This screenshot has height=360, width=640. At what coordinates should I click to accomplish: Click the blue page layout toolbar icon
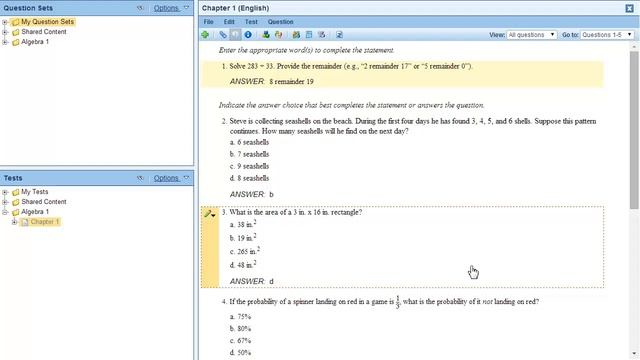point(309,35)
